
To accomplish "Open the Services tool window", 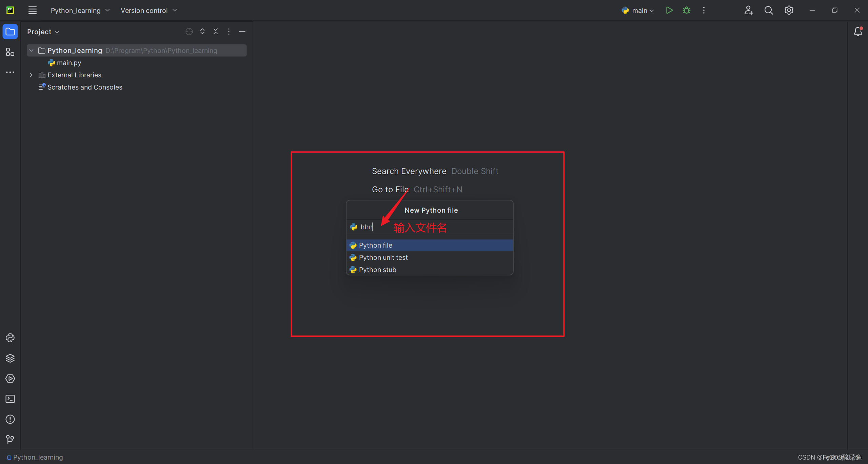I will click(10, 379).
